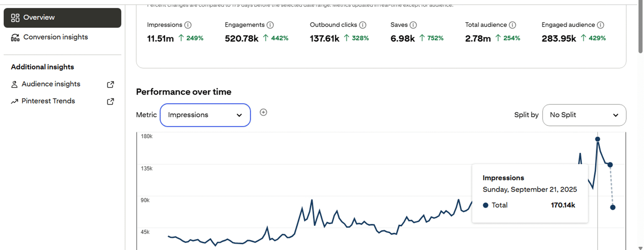The image size is (644, 250).
Task: Click the Outbound clicks info icon
Action: (363, 25)
